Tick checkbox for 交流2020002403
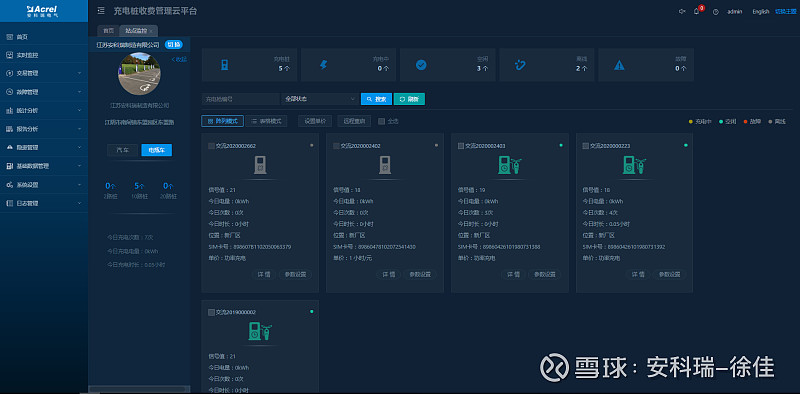Image resolution: width=800 pixels, height=394 pixels. coord(461,146)
